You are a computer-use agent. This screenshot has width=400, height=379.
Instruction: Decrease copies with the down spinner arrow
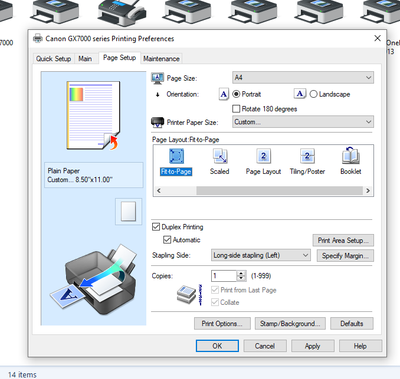(241, 278)
